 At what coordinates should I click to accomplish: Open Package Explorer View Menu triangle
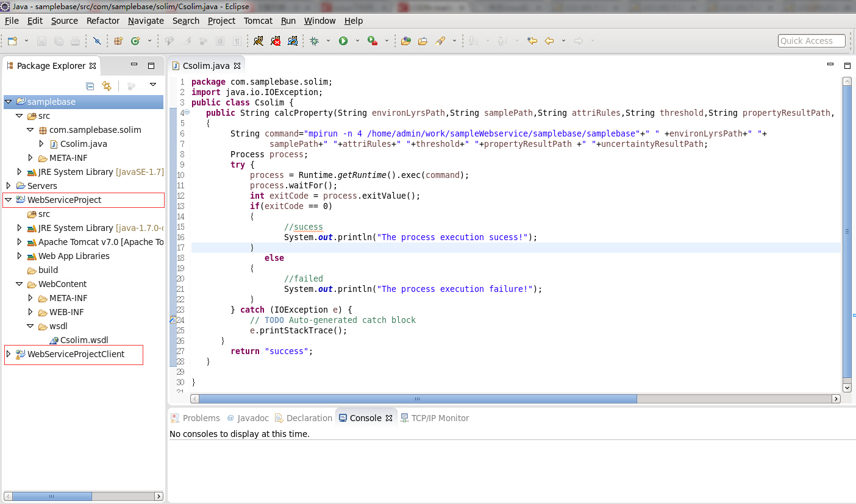(153, 85)
